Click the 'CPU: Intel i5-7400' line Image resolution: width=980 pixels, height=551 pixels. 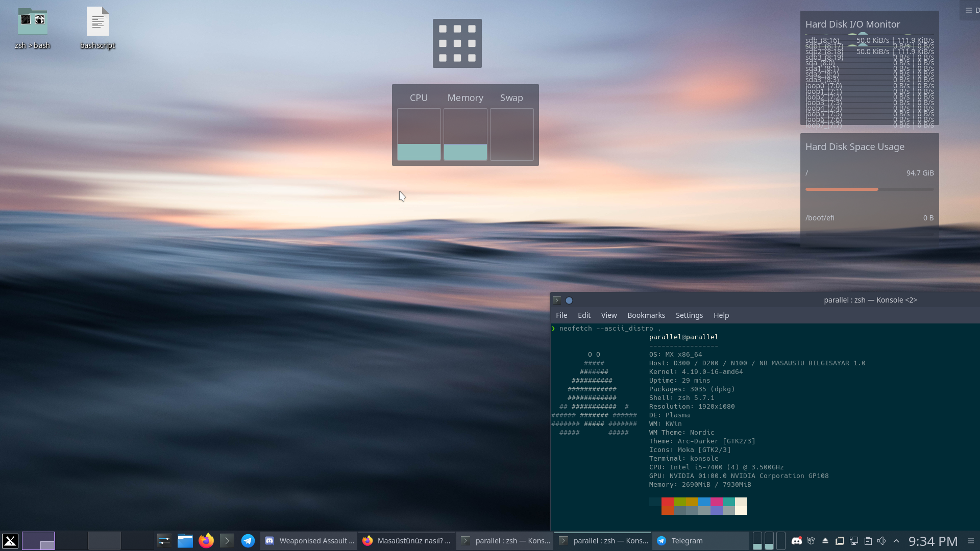(717, 467)
